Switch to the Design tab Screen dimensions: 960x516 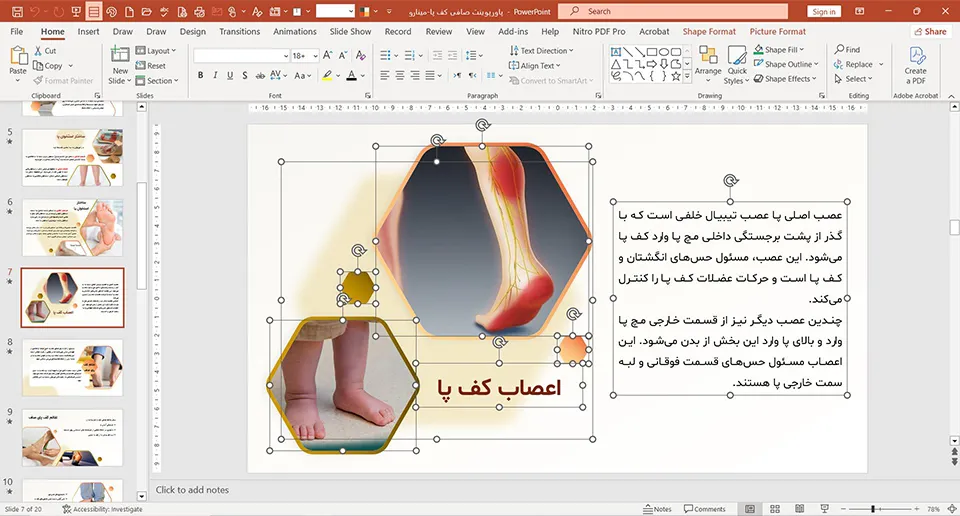tap(193, 31)
